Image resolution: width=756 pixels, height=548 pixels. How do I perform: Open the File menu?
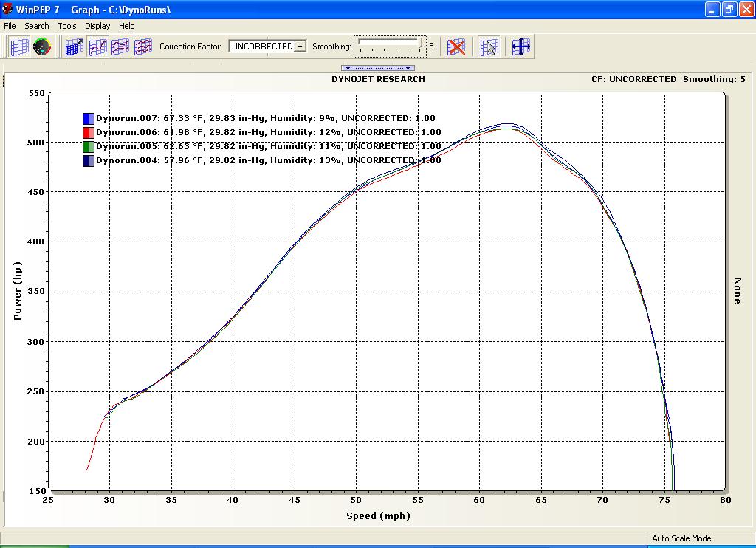click(10, 26)
